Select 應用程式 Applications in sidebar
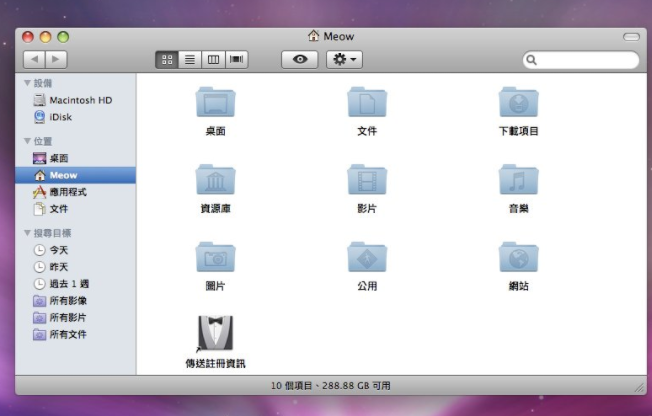 pos(67,192)
